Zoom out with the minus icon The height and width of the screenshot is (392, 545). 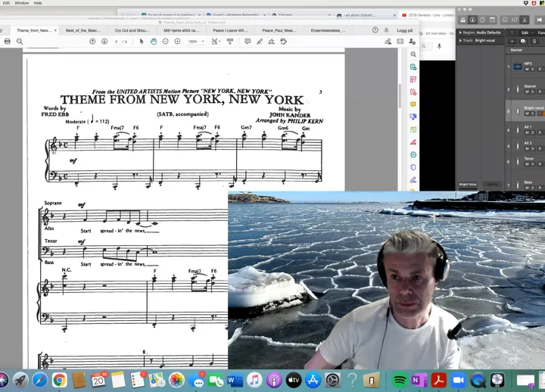pos(166,42)
